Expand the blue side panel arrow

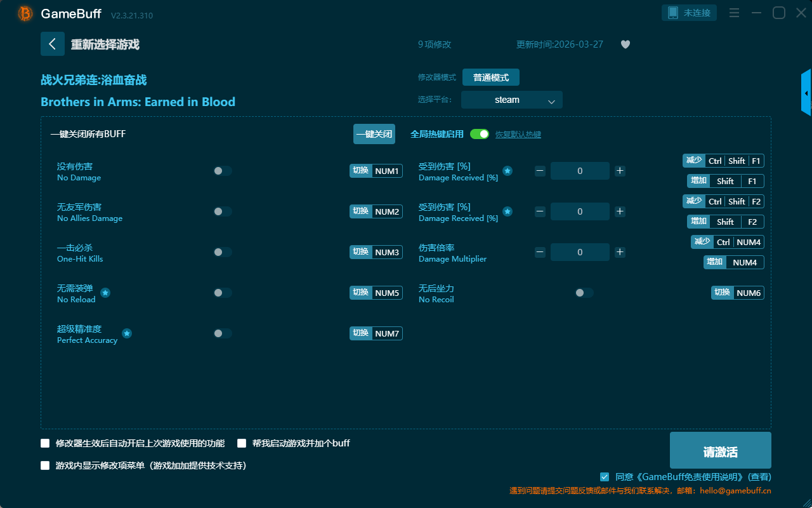coord(806,93)
